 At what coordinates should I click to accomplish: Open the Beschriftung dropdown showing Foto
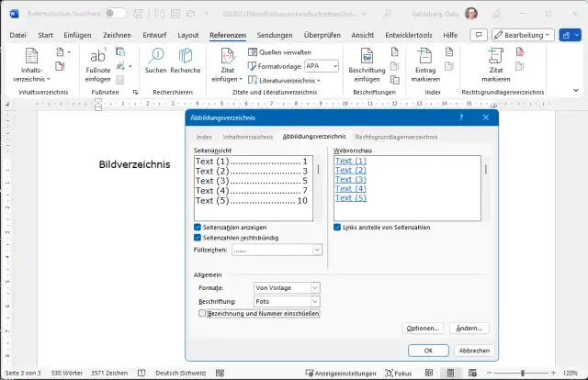(314, 301)
